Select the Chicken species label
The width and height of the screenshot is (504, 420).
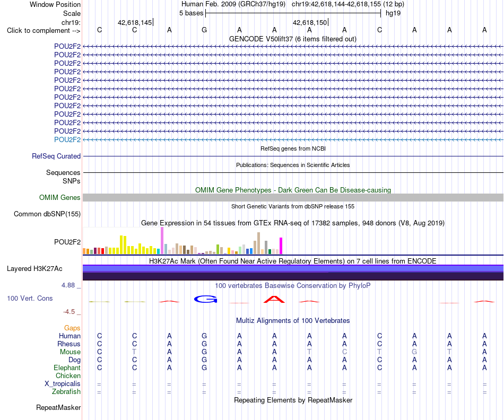coord(68,375)
